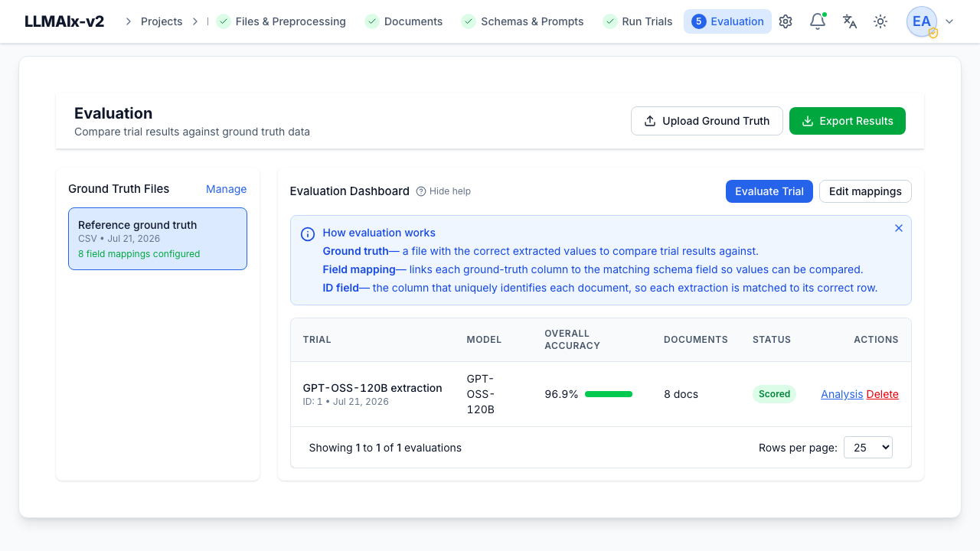Viewport: 980px width, 551px height.
Task: Select the Evaluation step tab
Action: pos(727,21)
